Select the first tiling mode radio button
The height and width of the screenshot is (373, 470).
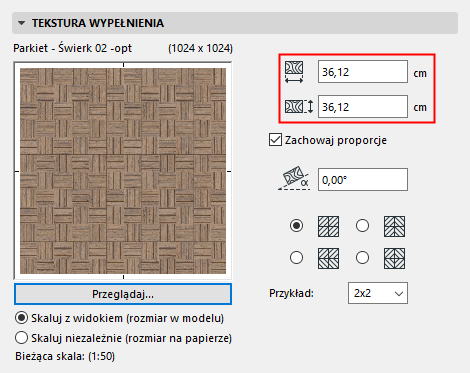(x=296, y=226)
